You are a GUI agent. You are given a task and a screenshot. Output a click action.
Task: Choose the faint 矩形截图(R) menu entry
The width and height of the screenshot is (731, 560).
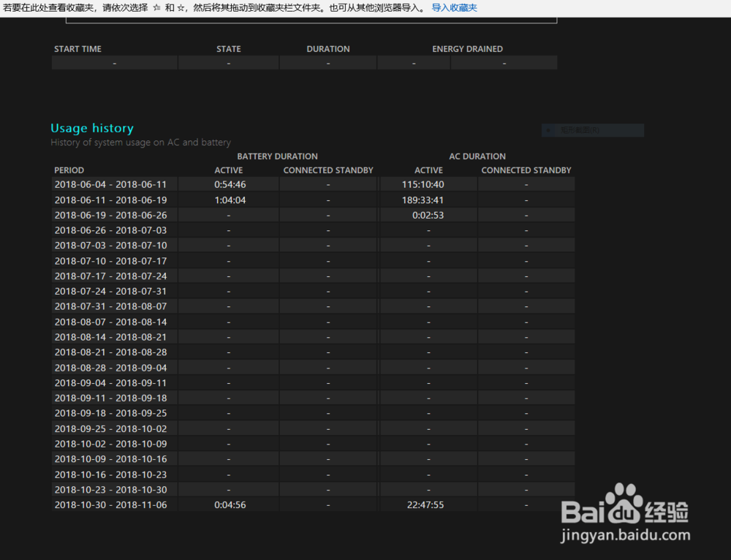click(x=593, y=130)
